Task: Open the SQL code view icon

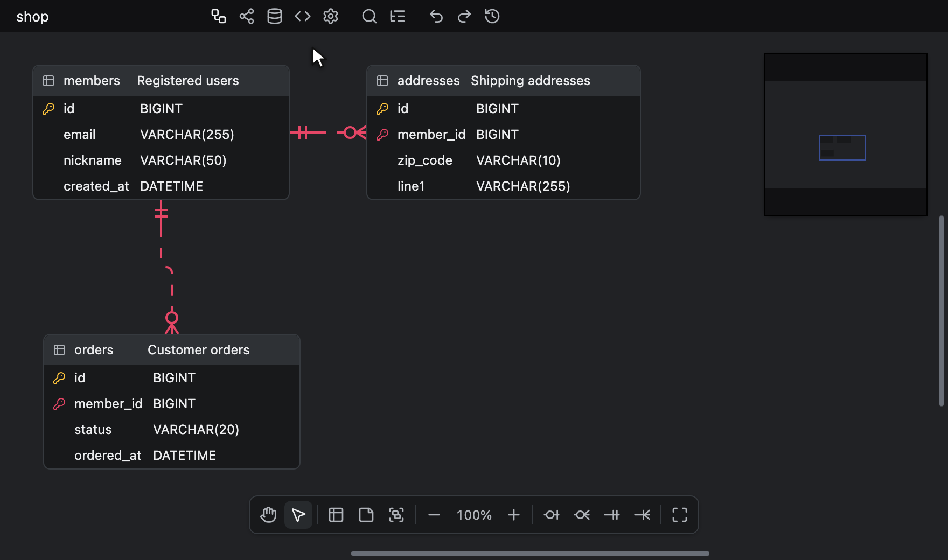Action: point(303,16)
